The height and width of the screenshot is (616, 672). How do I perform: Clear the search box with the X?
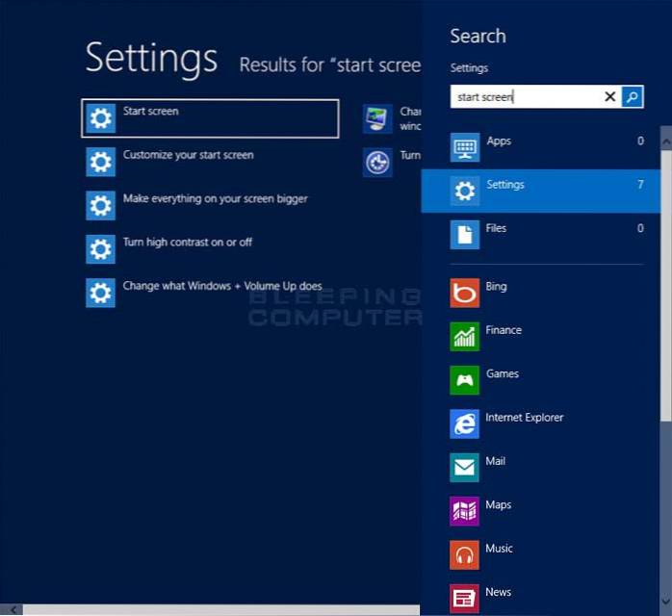(609, 96)
